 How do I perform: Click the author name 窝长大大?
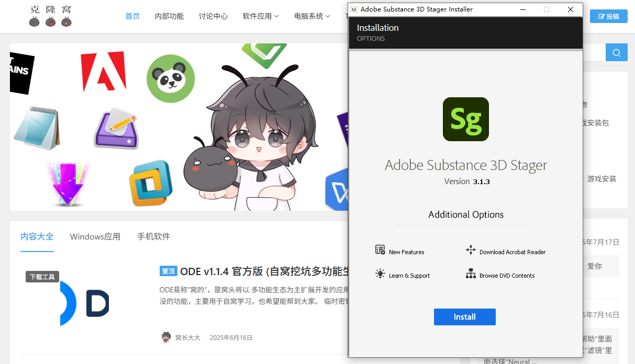point(188,338)
